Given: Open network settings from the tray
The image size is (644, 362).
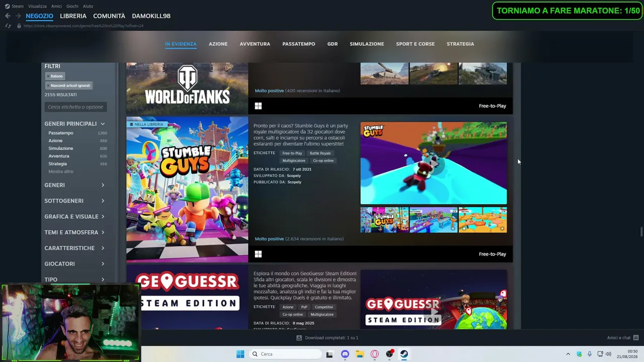Looking at the screenshot, I should click(600, 354).
